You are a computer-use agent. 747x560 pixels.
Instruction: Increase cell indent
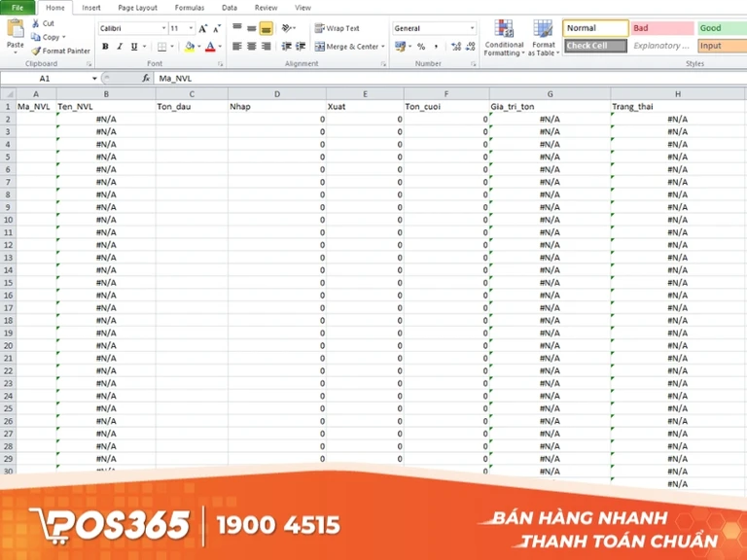pyautogui.click(x=301, y=47)
